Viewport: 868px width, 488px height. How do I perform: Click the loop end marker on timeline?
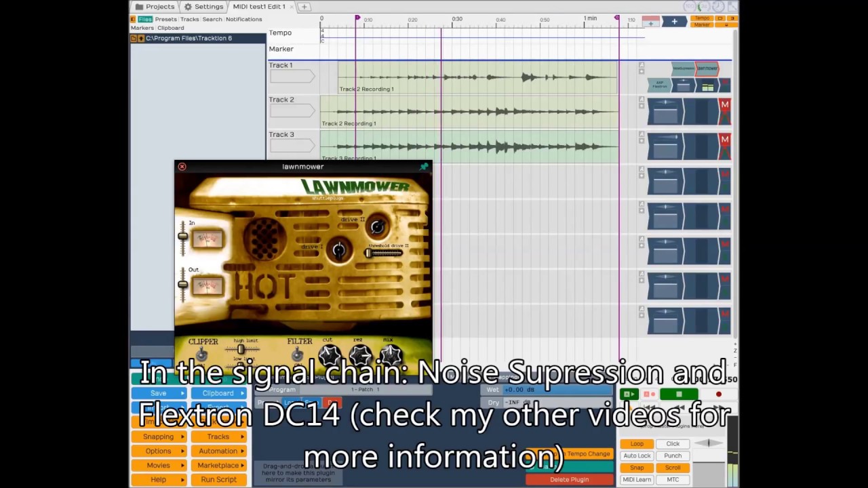pyautogui.click(x=617, y=18)
